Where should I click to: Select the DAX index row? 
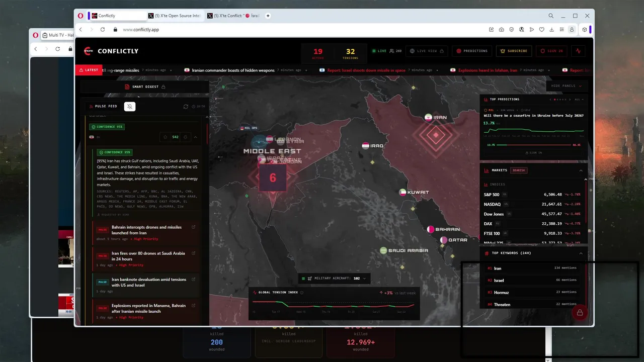coord(532,224)
